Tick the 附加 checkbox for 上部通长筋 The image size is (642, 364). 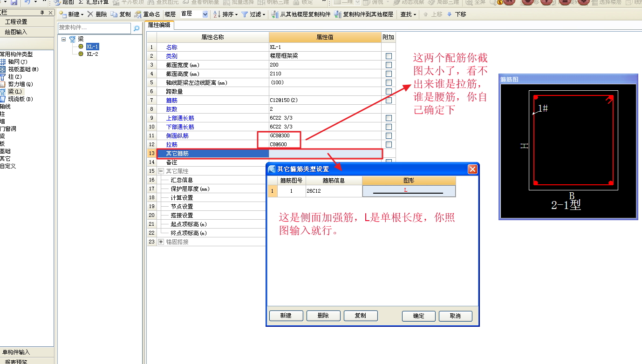[x=389, y=118]
